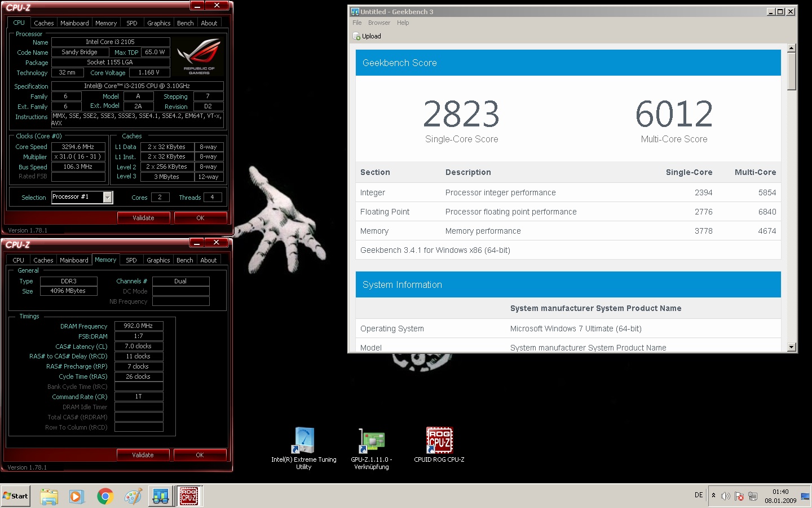Close the bottom CPU-Z Memory window

[x=216, y=243]
